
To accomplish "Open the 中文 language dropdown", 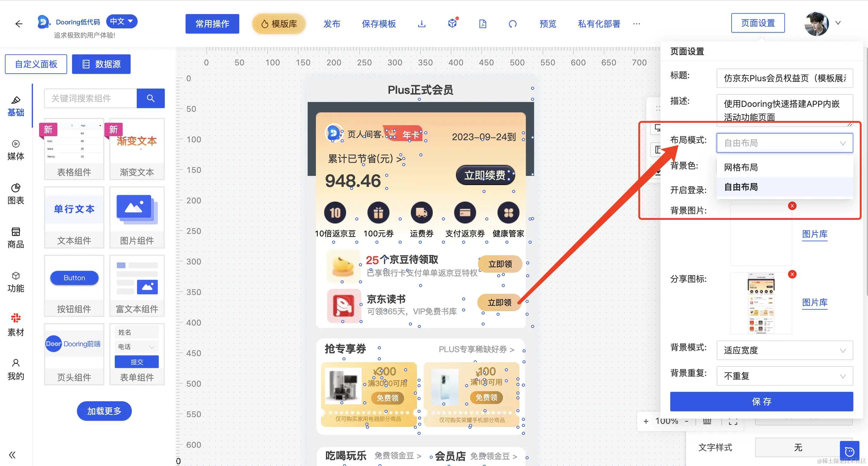I will [122, 21].
